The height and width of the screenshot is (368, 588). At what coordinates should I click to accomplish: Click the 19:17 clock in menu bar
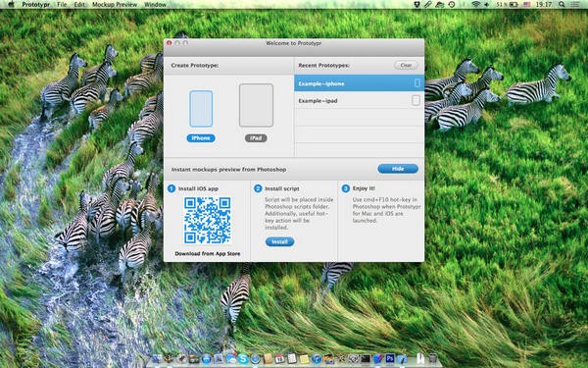[x=544, y=5]
